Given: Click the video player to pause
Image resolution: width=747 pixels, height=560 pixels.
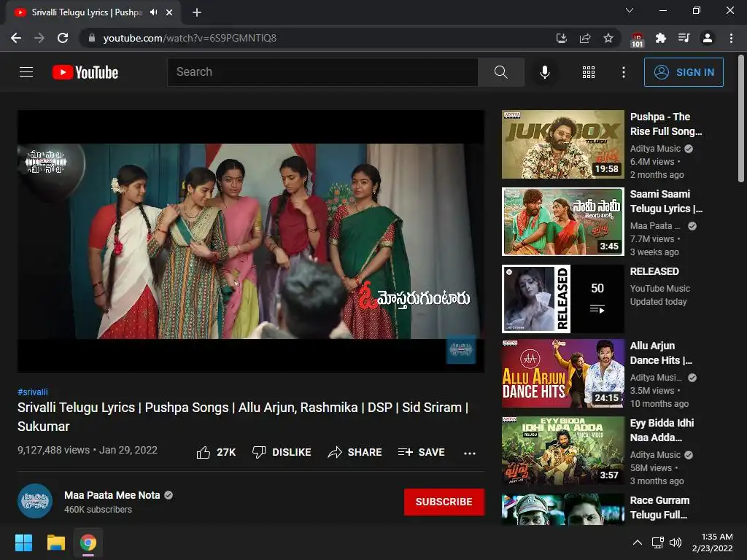Looking at the screenshot, I should click(x=251, y=241).
